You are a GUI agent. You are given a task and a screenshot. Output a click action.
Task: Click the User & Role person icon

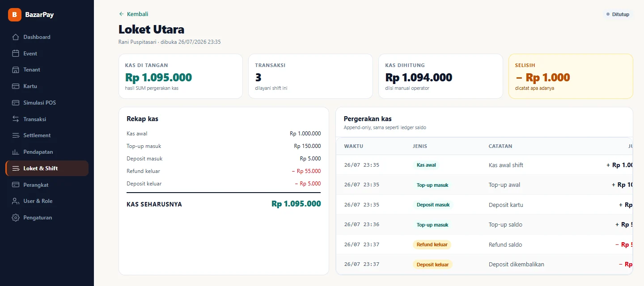tap(16, 201)
